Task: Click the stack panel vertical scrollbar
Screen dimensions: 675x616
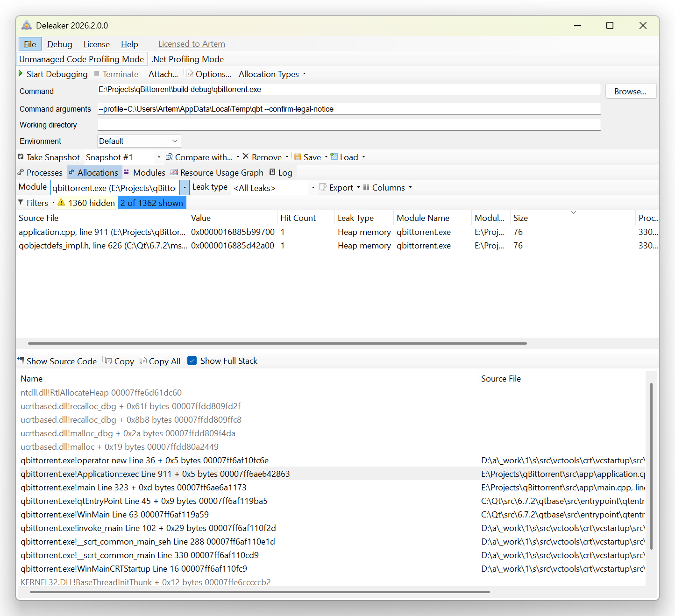Action: click(651, 466)
